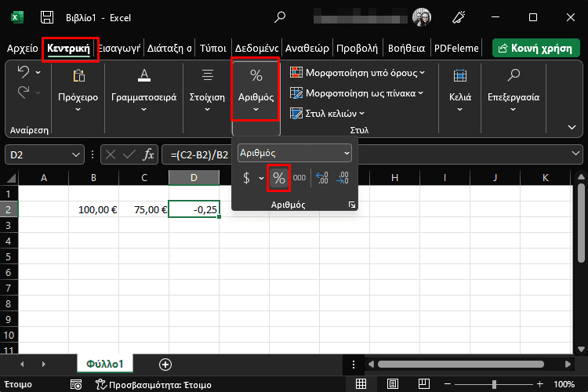Click the vertical scrollbar thumb

pos(581,223)
